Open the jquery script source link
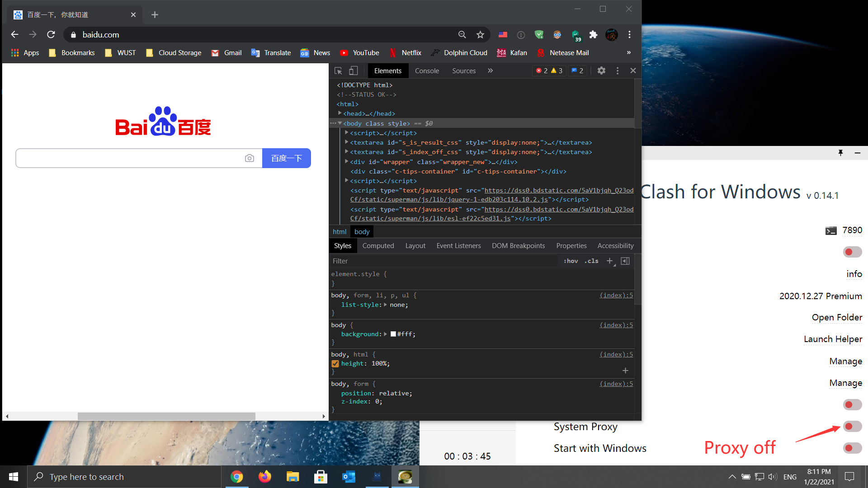Viewport: 868px width, 488px height. [492, 195]
